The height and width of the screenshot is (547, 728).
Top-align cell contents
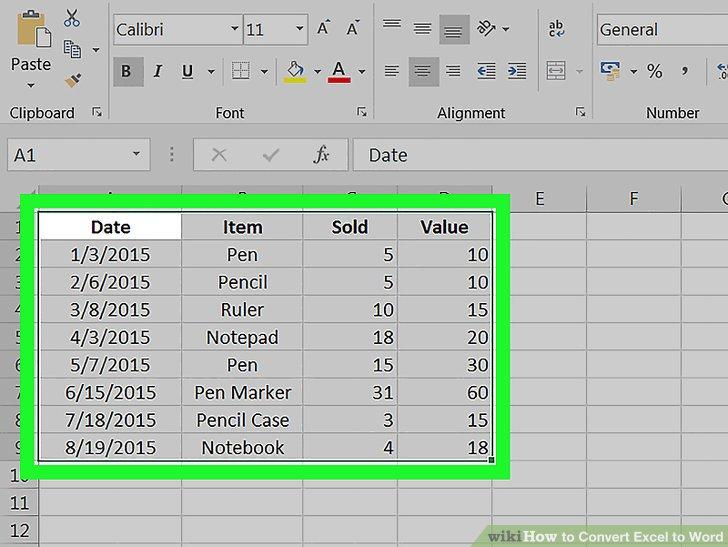coord(392,25)
